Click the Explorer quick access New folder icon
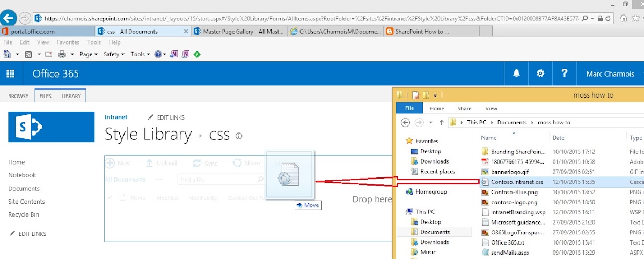644x259 pixels. 426,95
